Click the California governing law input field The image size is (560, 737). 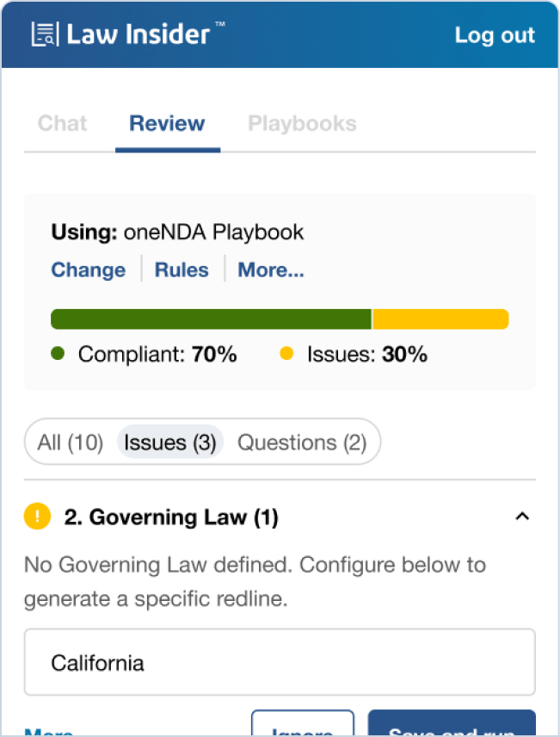(280, 662)
